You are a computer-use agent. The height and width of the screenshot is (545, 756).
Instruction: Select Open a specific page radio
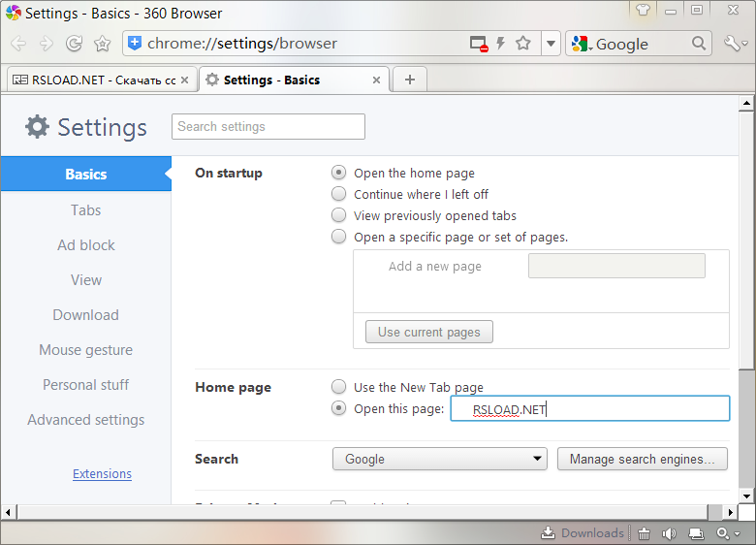tap(339, 237)
